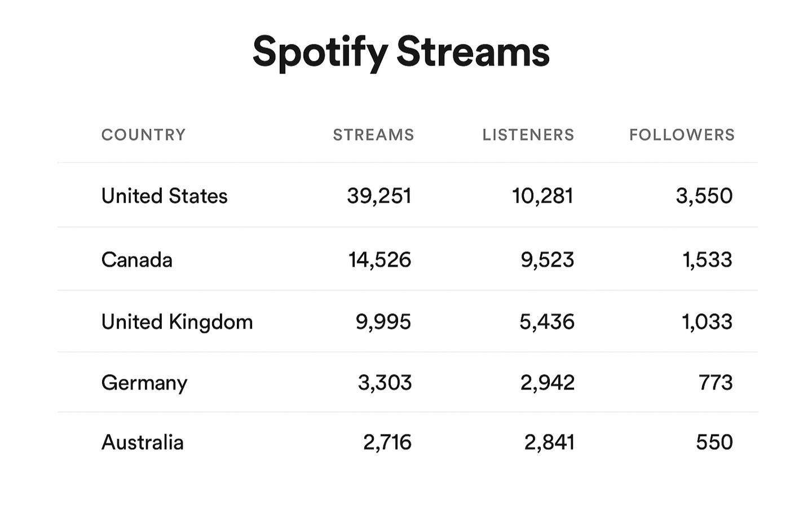Open the Germany country entry
812x508 pixels.
[x=144, y=383]
